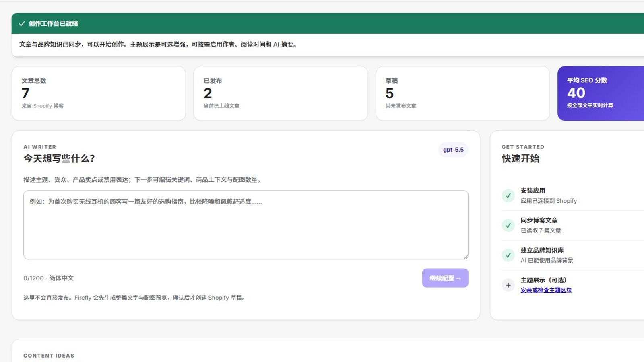Click the 0/1200 · 简体中文 counter
Screen dimensions: 644x362
[48, 278]
